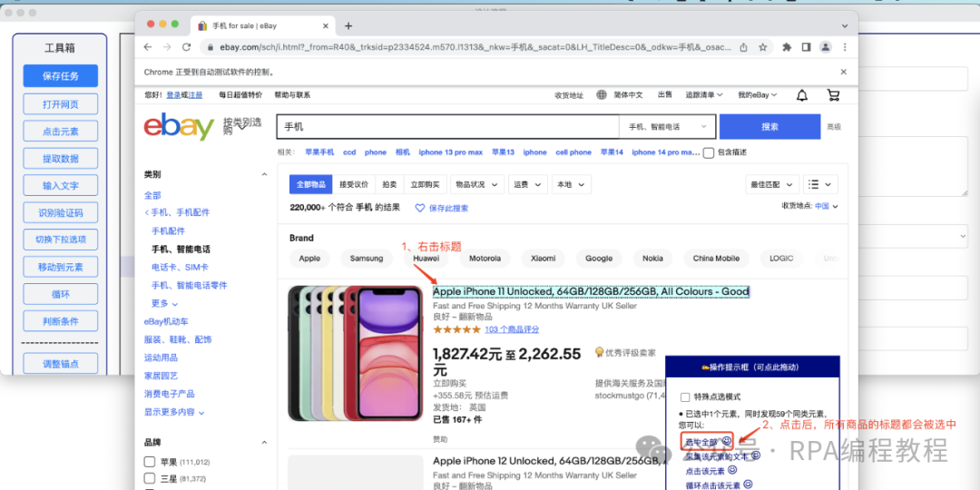Toggle Chrome side panel icon
980x490 pixels.
pyautogui.click(x=807, y=47)
